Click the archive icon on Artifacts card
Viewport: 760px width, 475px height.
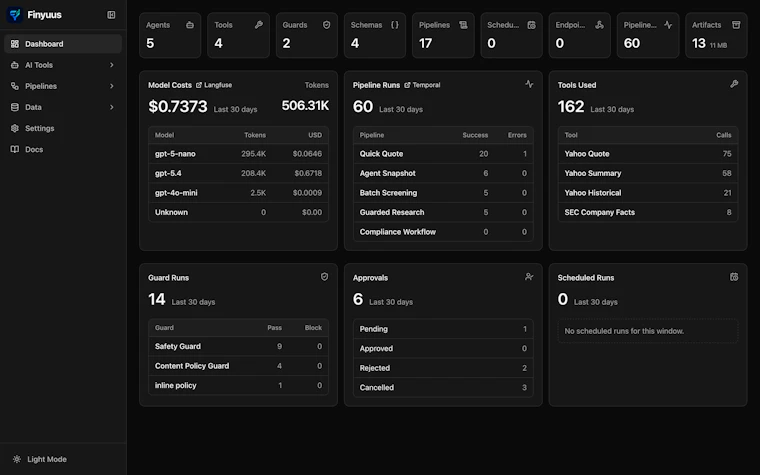(736, 25)
